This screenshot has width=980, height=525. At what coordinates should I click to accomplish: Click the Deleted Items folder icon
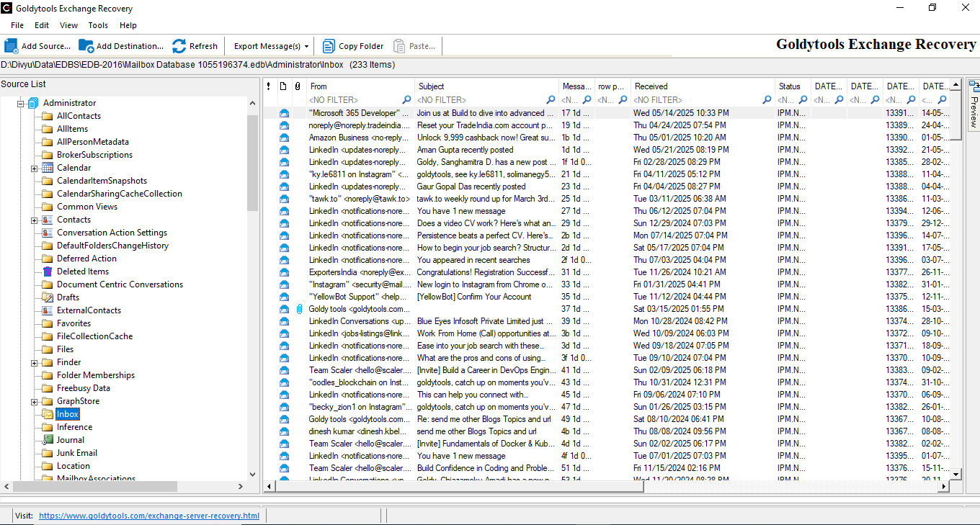pos(48,272)
